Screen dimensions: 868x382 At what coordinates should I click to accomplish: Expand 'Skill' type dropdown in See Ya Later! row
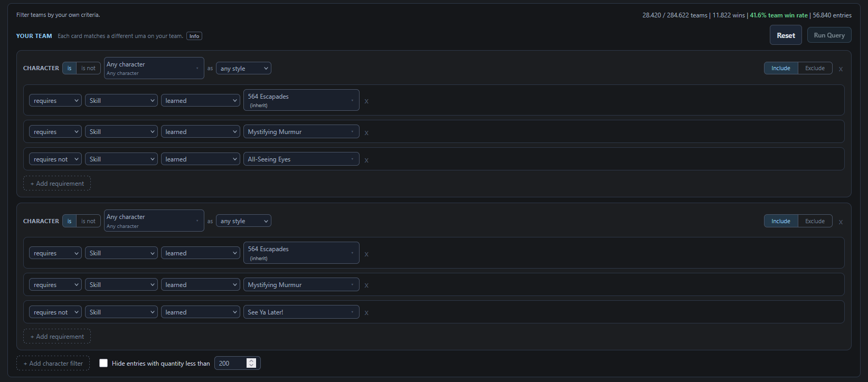121,312
